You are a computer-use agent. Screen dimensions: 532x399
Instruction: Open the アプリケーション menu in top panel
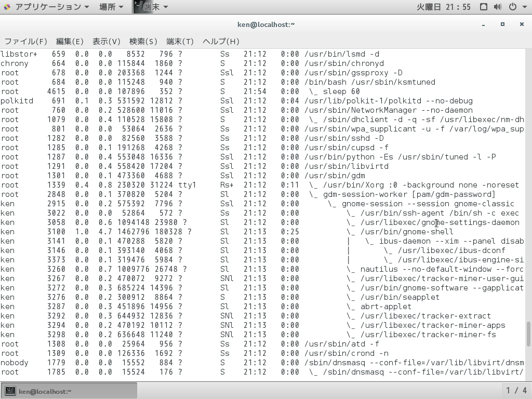[x=51, y=7]
